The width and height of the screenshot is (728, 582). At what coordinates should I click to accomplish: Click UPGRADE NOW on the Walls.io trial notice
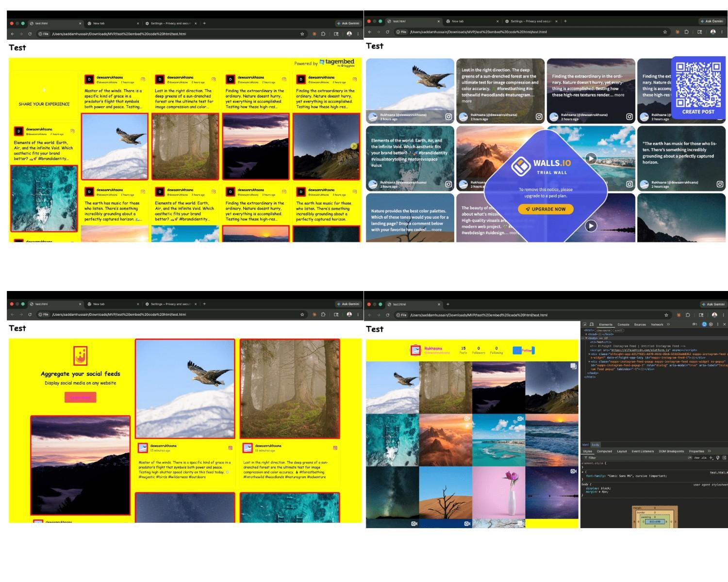click(546, 209)
